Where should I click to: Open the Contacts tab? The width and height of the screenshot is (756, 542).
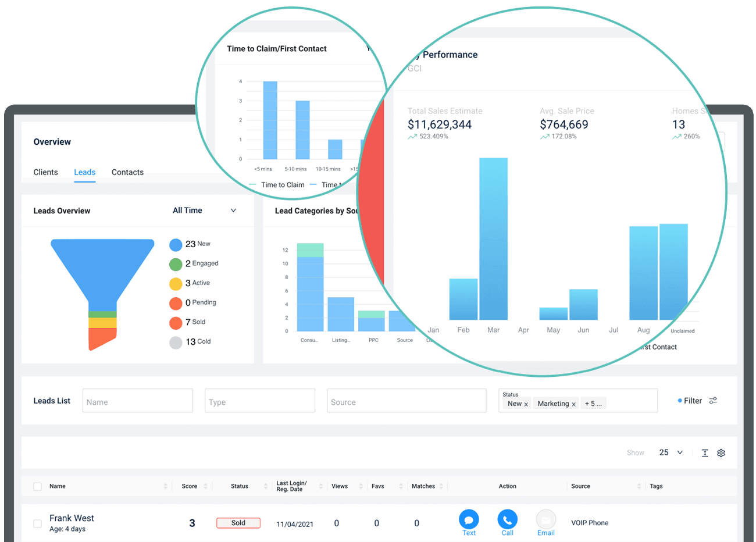click(127, 172)
